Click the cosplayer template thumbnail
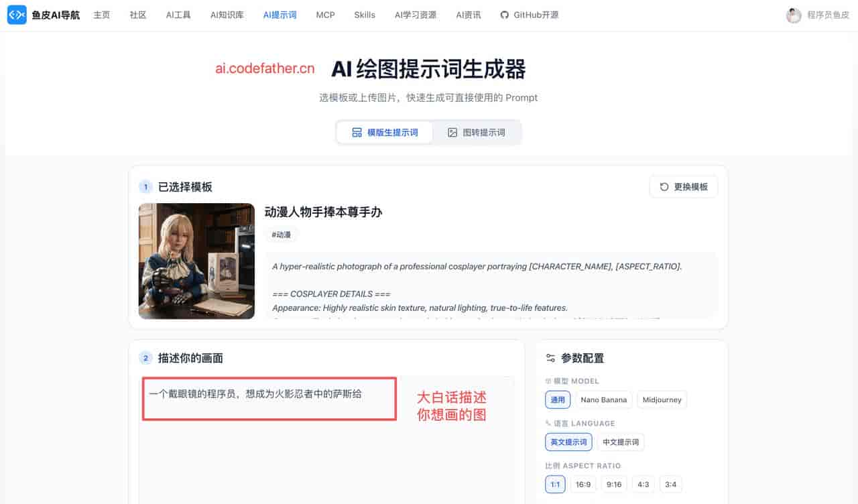Screen dimensions: 858x504 (x=196, y=261)
